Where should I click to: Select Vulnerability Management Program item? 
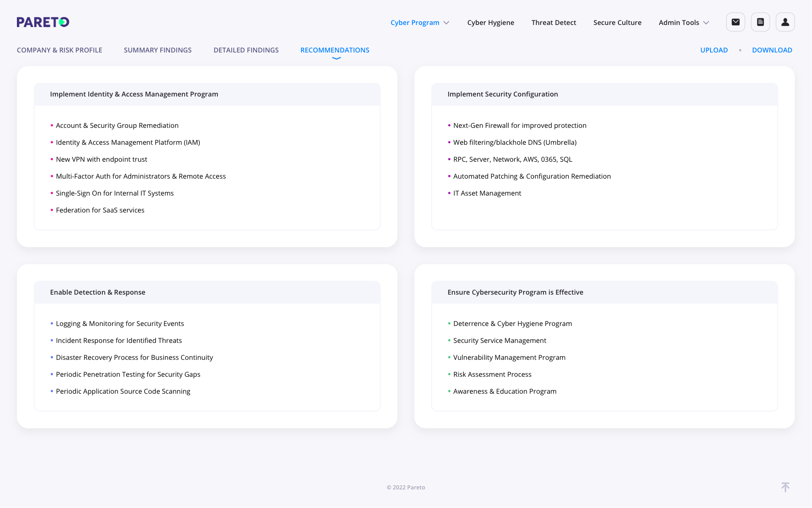pos(509,357)
